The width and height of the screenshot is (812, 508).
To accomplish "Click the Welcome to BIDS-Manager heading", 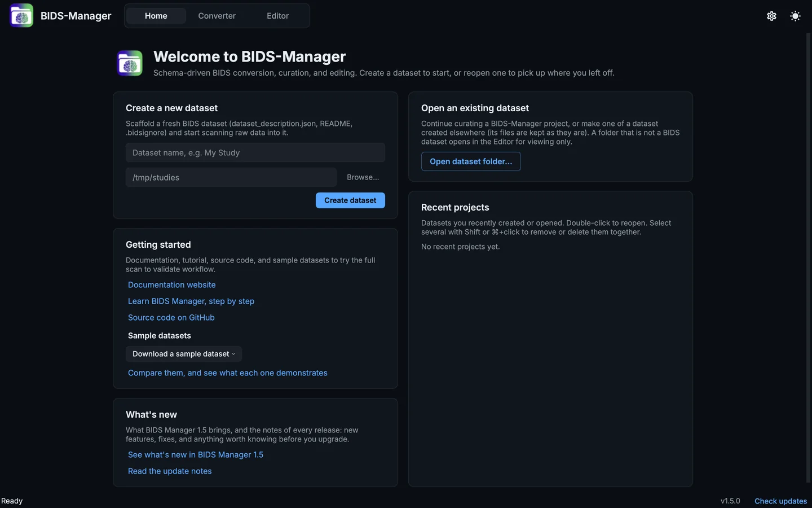I will coord(250,56).
